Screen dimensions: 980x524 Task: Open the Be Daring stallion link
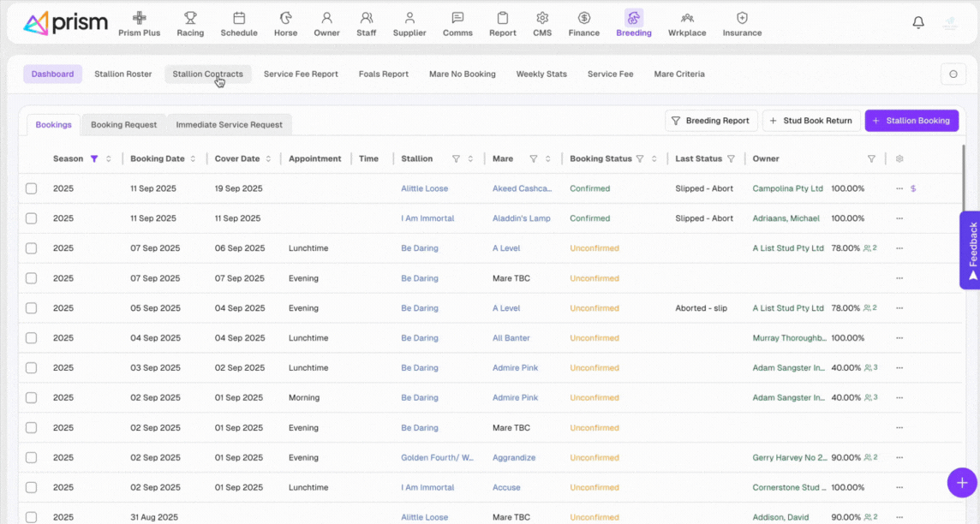point(419,248)
